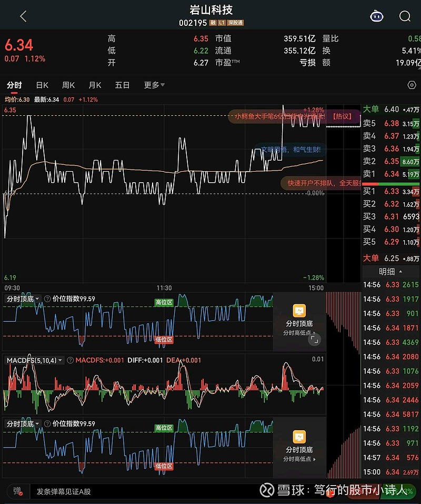Tap the 买4 6.30 order row

(391, 229)
